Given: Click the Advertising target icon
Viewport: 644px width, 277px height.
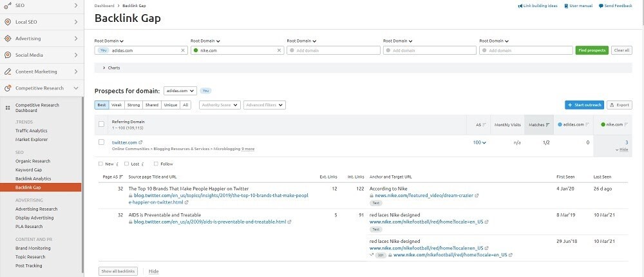Looking at the screenshot, I should click(x=7, y=38).
